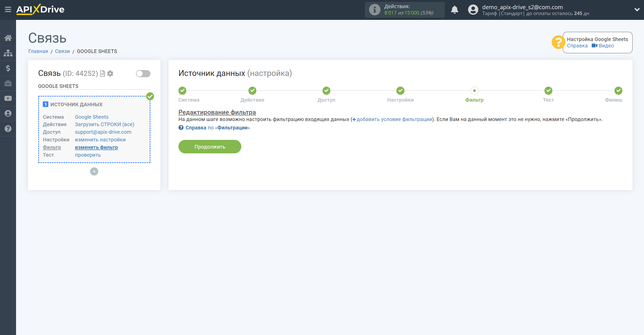644x335 pixels.
Task: Click support@apix-drive.com access link
Action: [103, 132]
